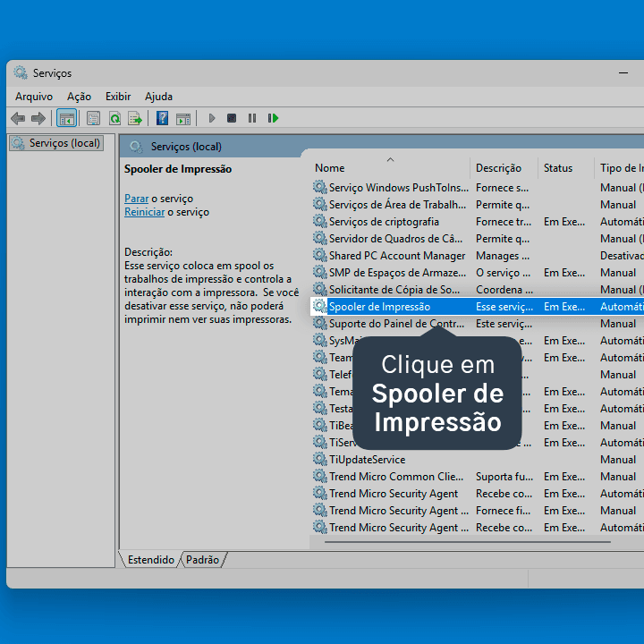Click gear icon of Spooler de Impressão row
Viewport: 644px width, 644px height.
pyautogui.click(x=319, y=306)
